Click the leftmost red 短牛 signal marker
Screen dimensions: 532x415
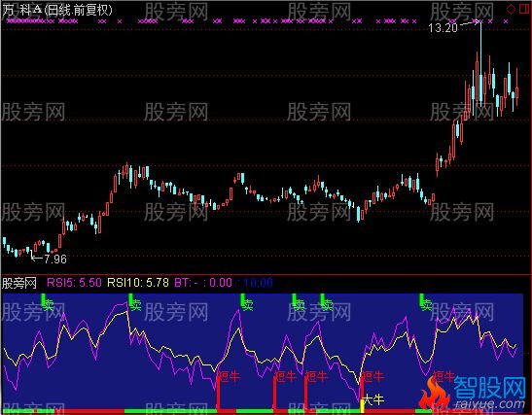229,376
